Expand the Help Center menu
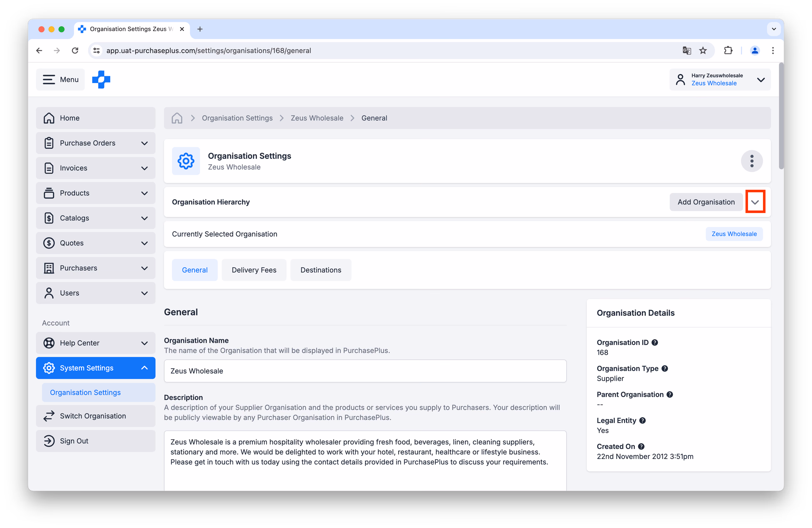812x528 pixels. tap(96, 343)
